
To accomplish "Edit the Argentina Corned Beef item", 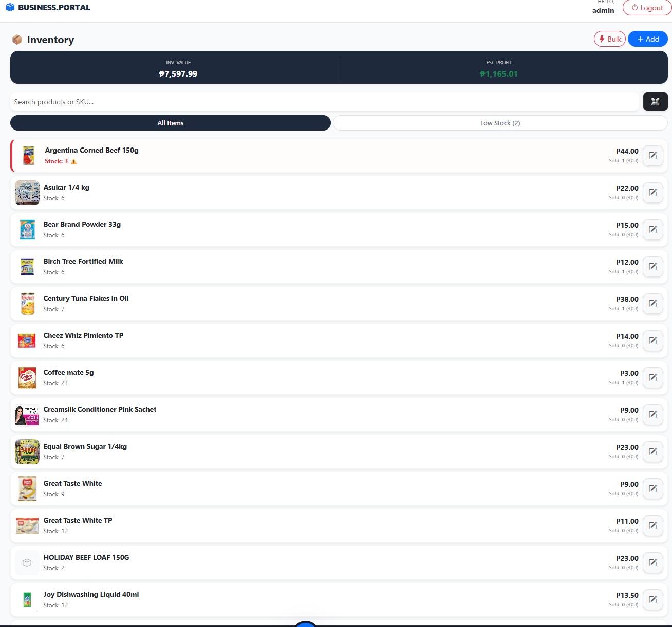I will 652,156.
